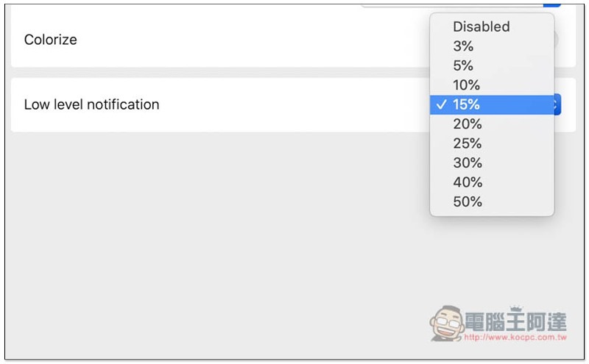Choose 20% from the popup list
This screenshot has height=364, width=589.
468,124
